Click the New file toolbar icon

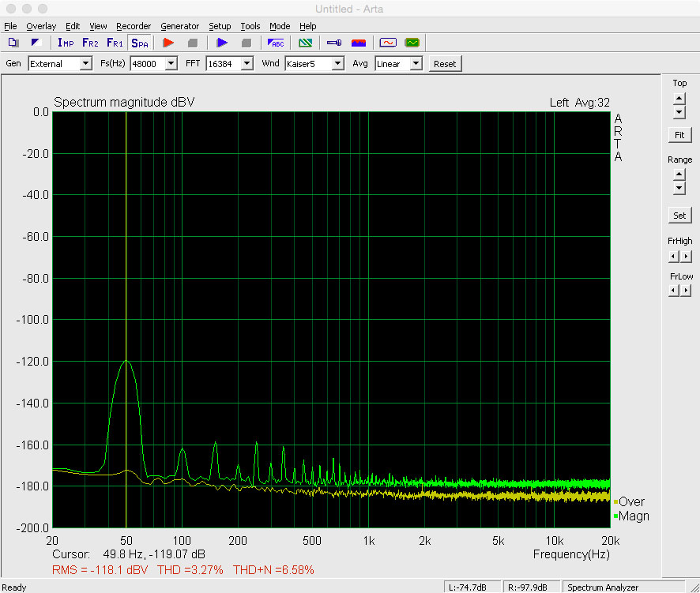pos(13,43)
